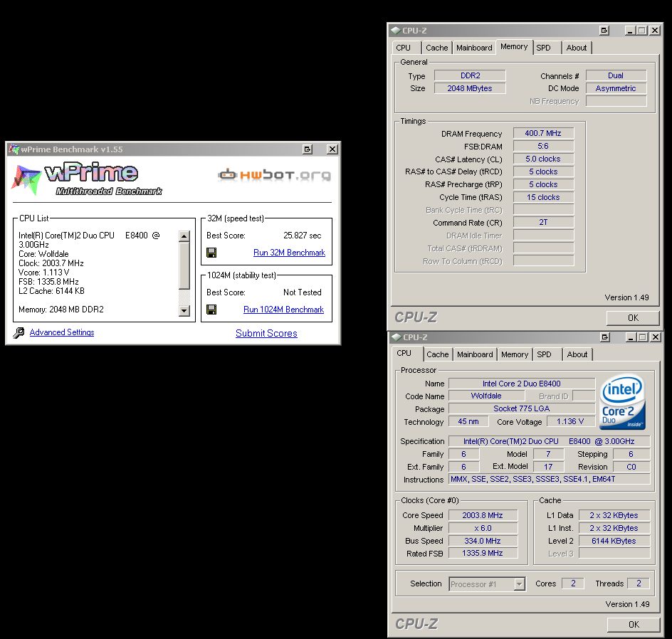This screenshot has width=672, height=639.
Task: Click the lower CPU-Z window title icon
Action: pyautogui.click(x=397, y=337)
